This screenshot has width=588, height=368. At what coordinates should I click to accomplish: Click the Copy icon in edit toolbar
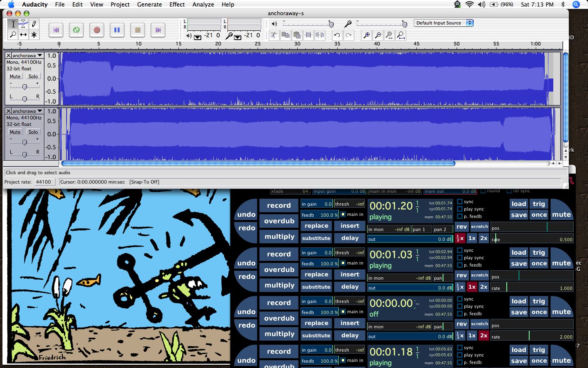[285, 35]
